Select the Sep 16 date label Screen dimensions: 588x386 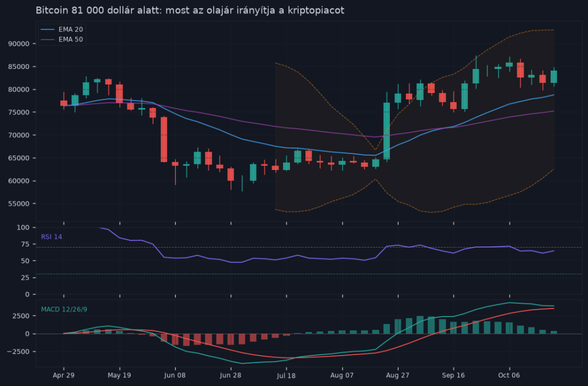[454, 375]
